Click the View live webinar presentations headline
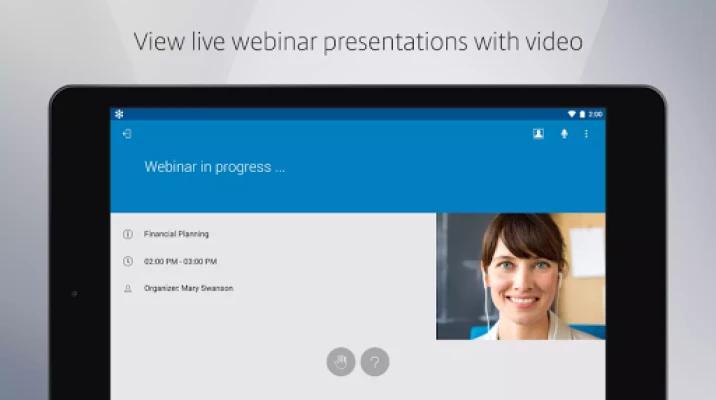The width and height of the screenshot is (716, 400). 358,42
